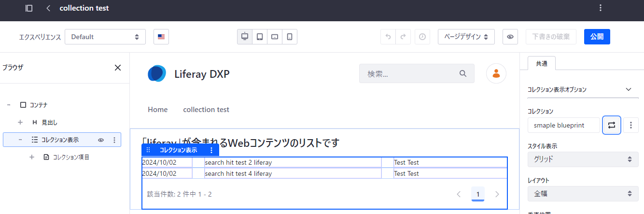Click the preview eye button in toolbar
Screen dimensions: 644x214
510,37
